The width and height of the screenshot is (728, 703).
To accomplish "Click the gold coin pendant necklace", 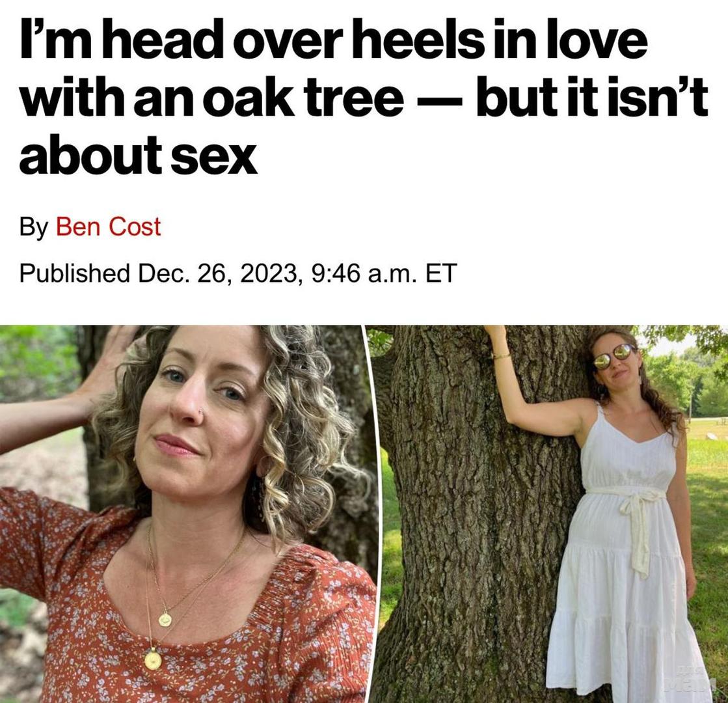I will click(x=153, y=660).
